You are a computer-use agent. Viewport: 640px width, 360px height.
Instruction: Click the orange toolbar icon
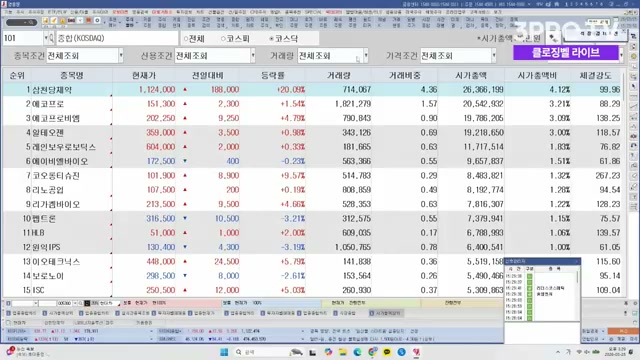[x=88, y=21]
